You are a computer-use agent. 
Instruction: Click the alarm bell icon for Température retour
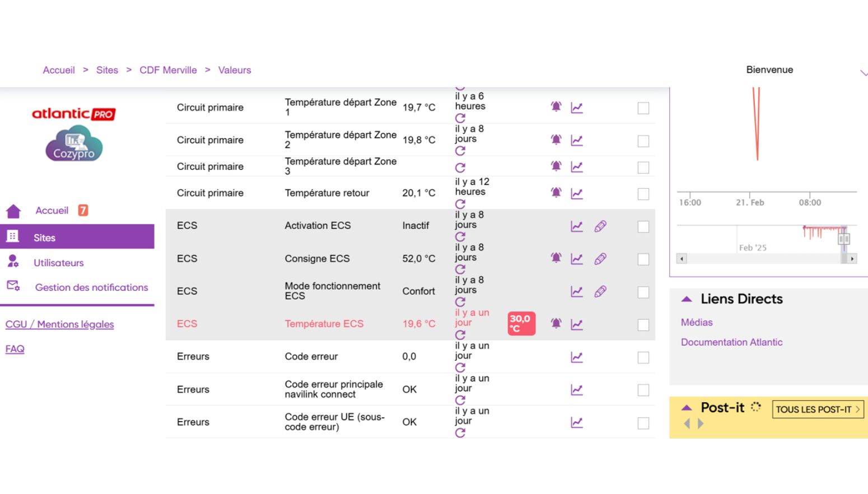click(x=556, y=193)
